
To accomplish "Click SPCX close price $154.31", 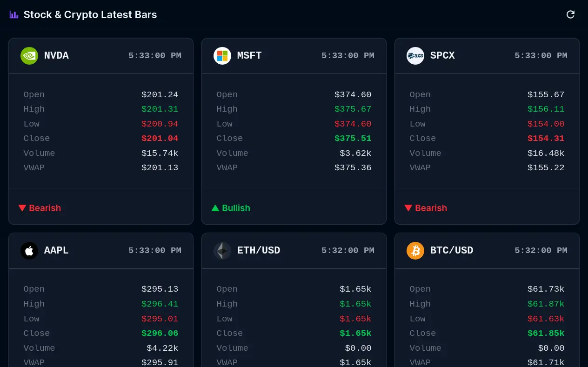I will [x=546, y=139].
